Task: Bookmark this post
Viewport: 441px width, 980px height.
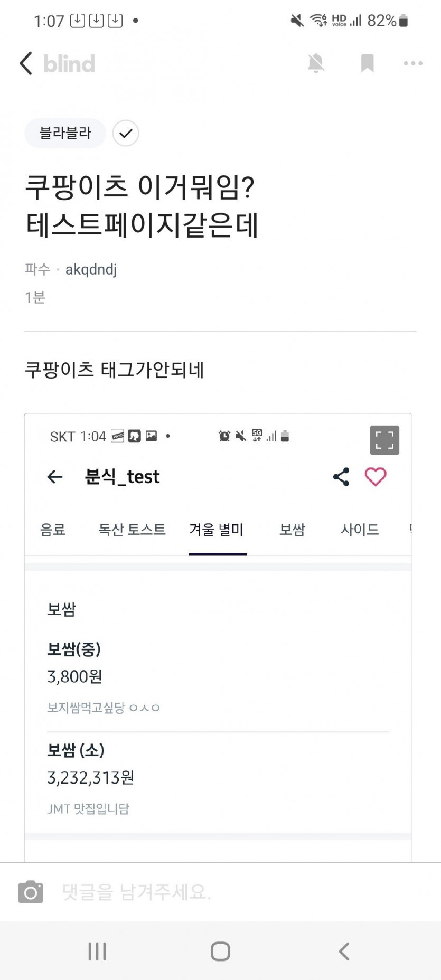Action: click(367, 63)
